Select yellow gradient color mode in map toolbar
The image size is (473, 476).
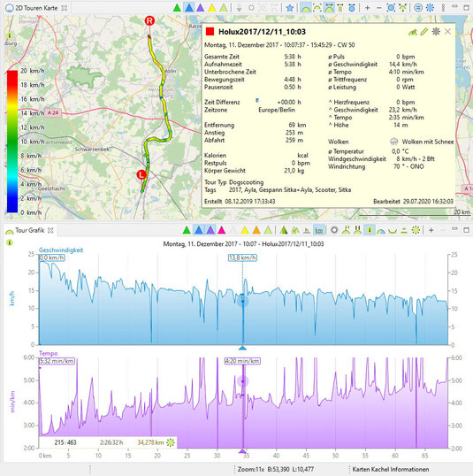click(212, 8)
